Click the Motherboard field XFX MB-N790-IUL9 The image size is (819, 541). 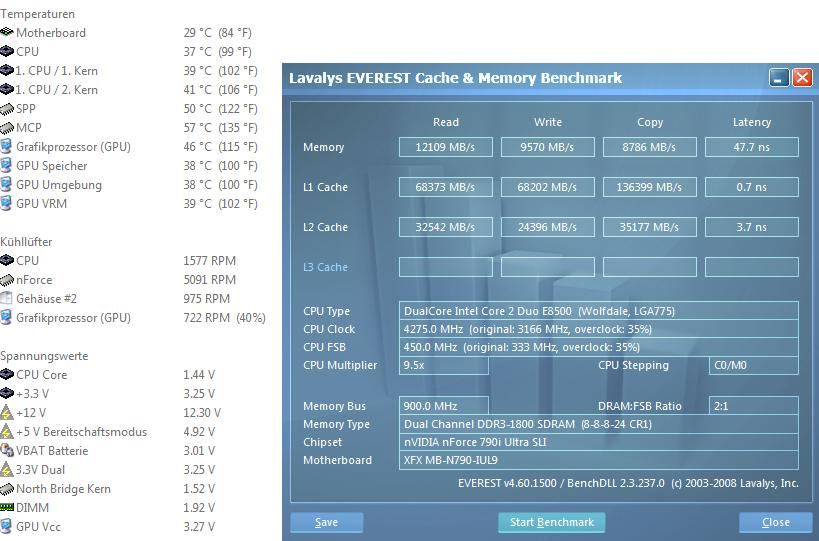coord(599,461)
